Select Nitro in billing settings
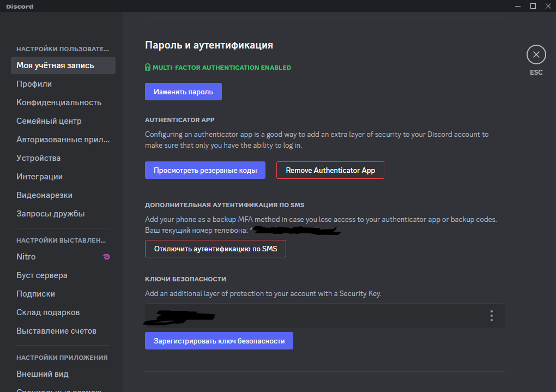 coord(26,257)
